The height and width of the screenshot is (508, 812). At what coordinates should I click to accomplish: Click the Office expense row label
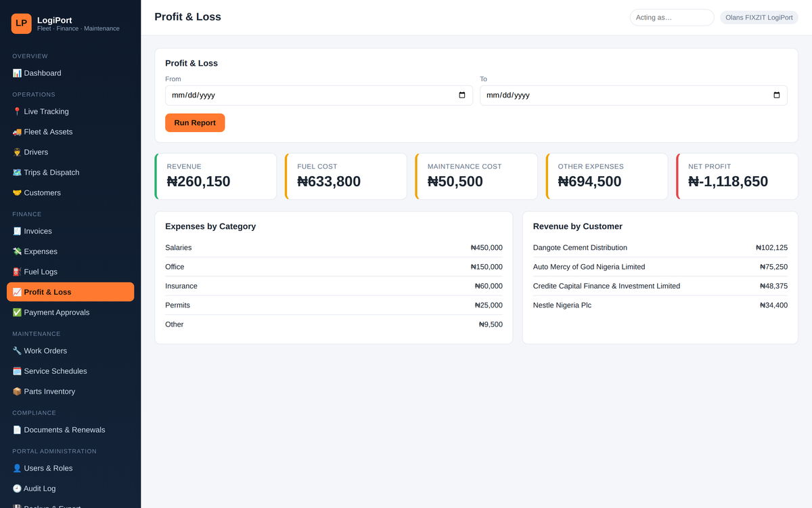(x=175, y=267)
